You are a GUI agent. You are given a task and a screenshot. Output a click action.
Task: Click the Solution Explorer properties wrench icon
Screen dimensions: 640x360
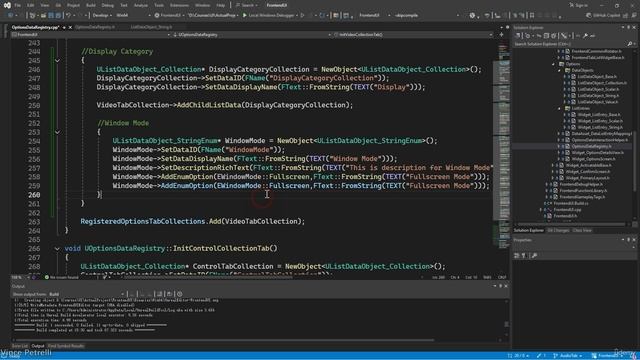585,36
